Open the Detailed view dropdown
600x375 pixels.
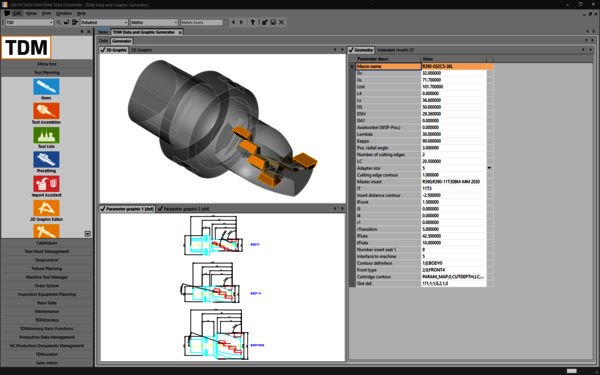104,22
